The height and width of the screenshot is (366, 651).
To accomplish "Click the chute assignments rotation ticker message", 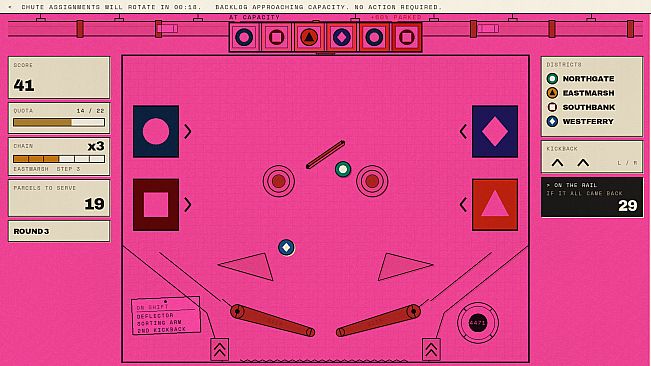I will click(111, 7).
